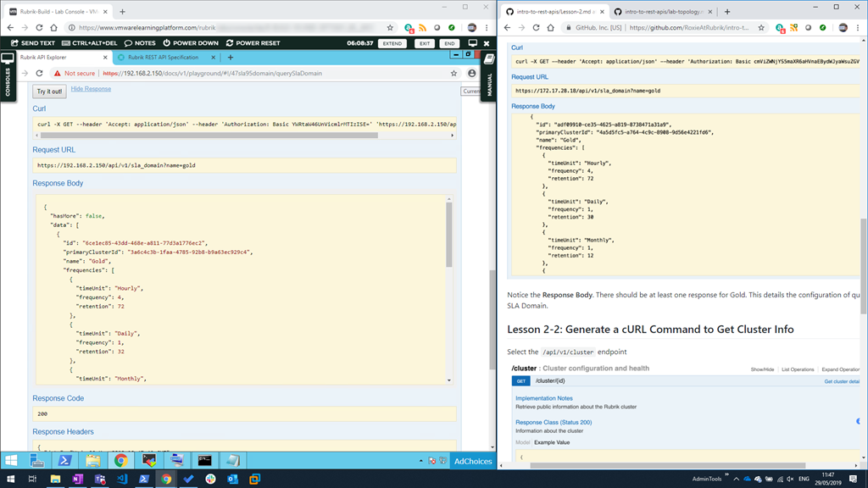Click the fullscreen monitor icon in console toolbar
The width and height of the screenshot is (868, 488).
tap(472, 43)
